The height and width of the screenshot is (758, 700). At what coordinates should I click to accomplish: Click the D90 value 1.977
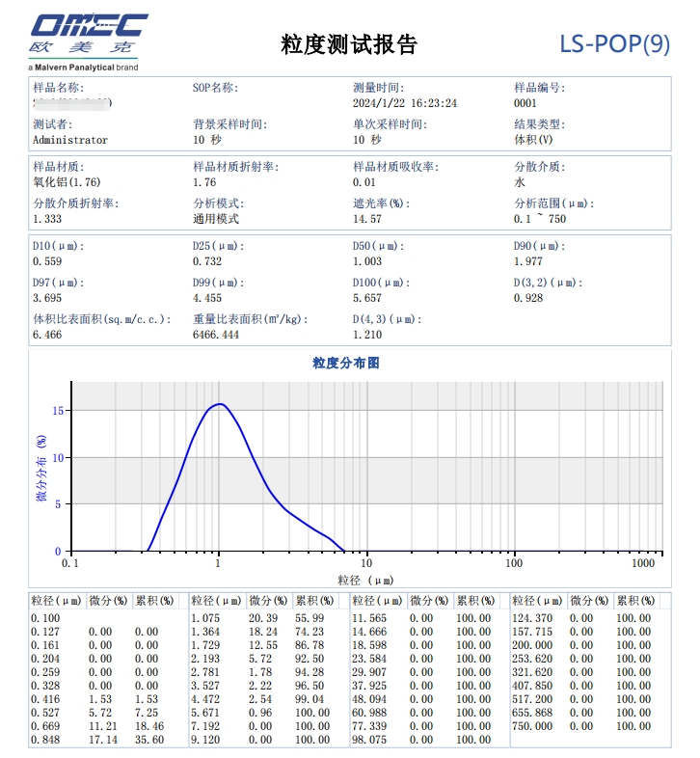pyautogui.click(x=528, y=261)
